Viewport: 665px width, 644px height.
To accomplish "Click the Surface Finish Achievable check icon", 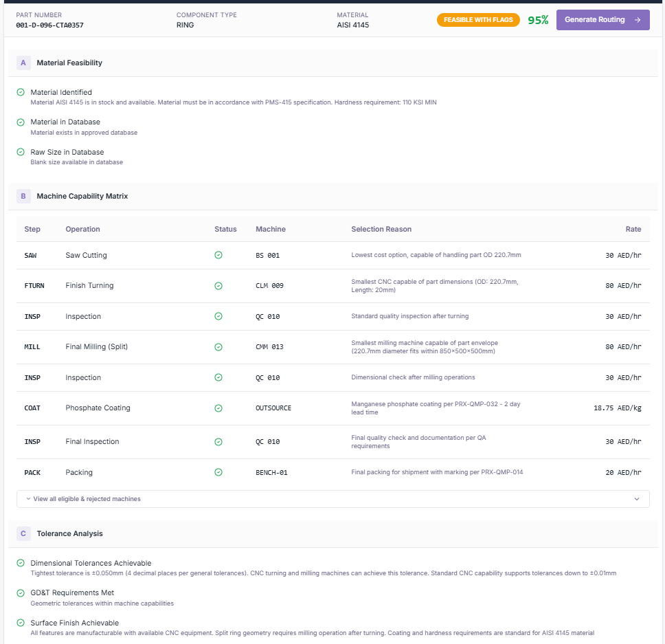I will click(21, 623).
